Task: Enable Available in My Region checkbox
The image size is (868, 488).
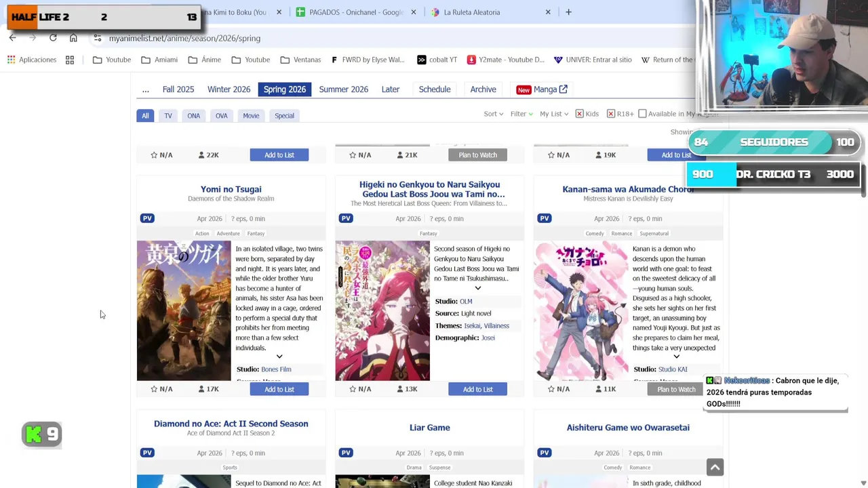Action: point(642,114)
